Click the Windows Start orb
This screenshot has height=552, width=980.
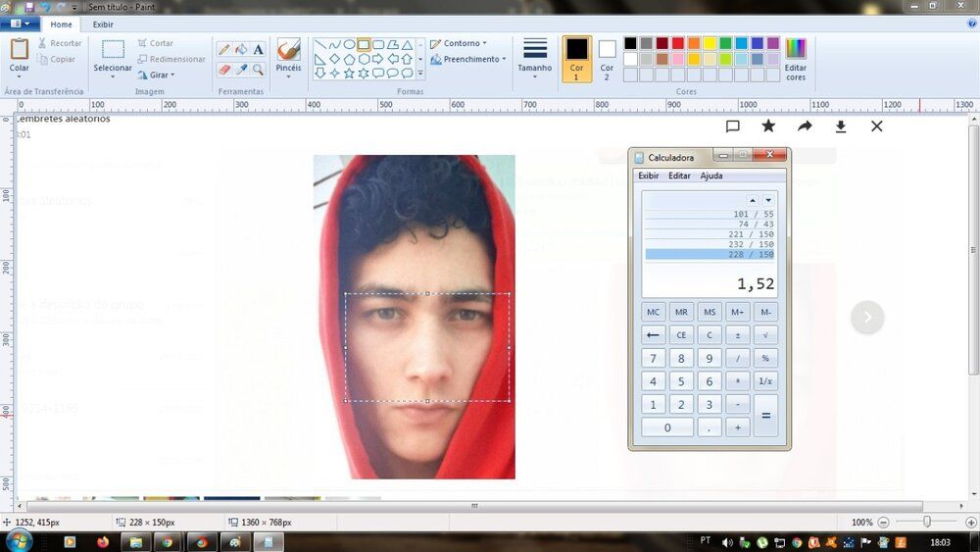tap(18, 540)
